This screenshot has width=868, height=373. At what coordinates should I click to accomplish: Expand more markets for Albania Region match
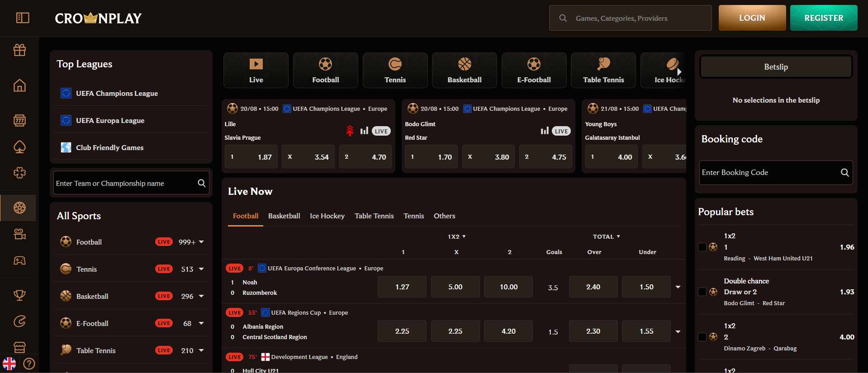[678, 331]
